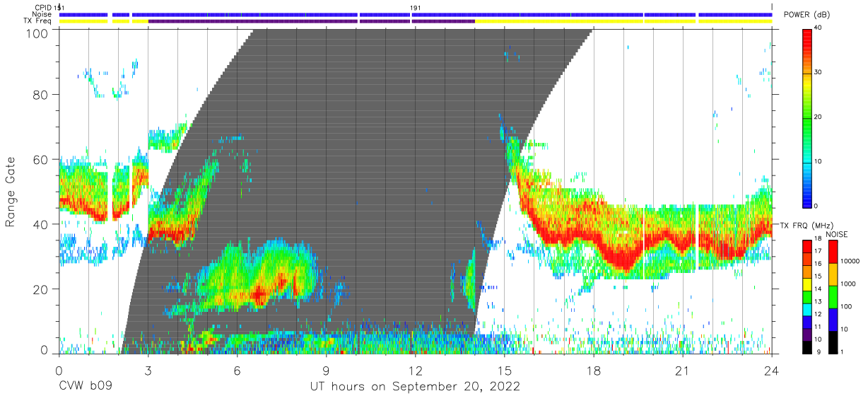Click the strong red echo band near 19 UT
This screenshot has height=401, width=868.
coord(625,260)
